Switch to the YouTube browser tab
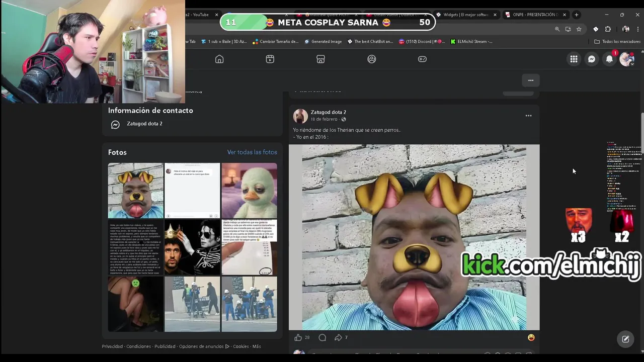The image size is (644, 362). coord(197,15)
